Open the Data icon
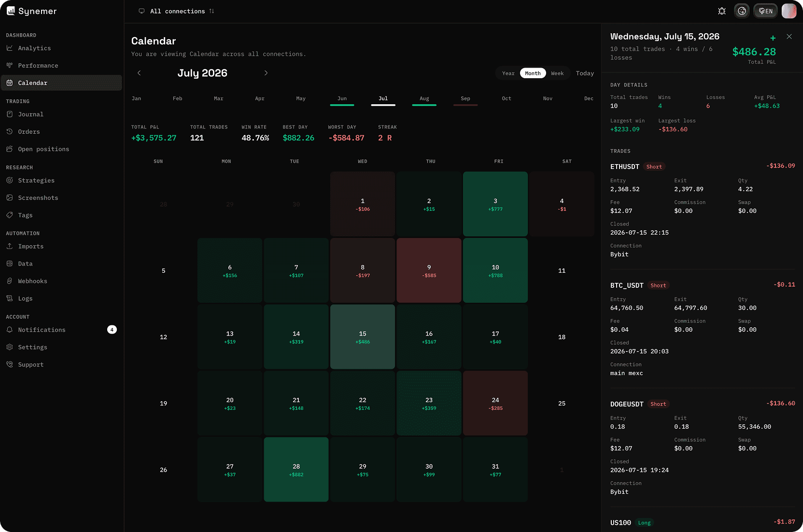The width and height of the screenshot is (803, 532). point(10,264)
